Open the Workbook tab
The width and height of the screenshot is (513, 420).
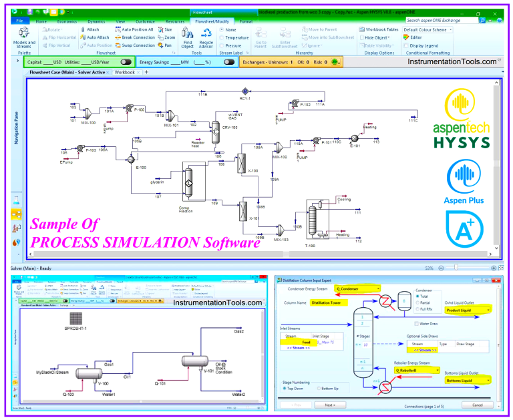pyautogui.click(x=126, y=72)
